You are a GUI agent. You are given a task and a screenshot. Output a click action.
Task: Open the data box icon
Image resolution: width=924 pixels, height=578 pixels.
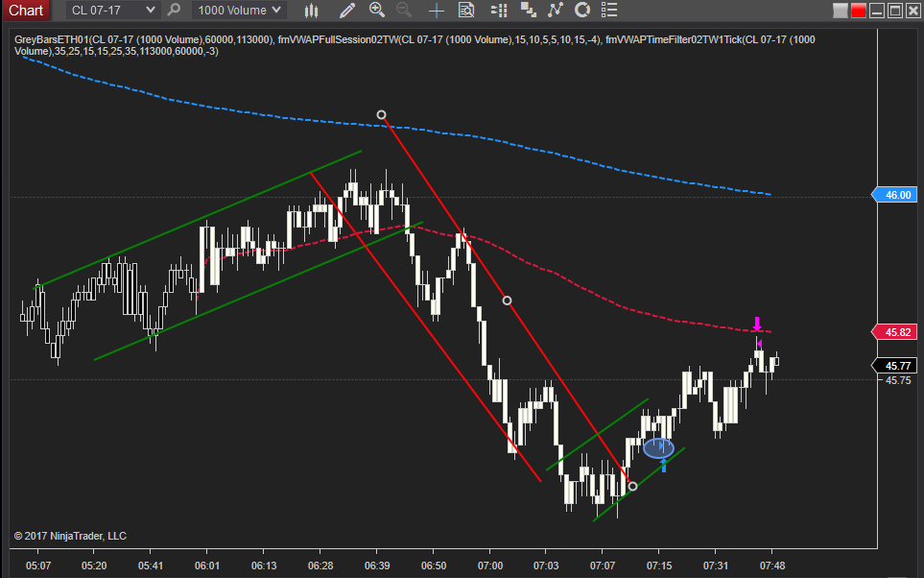[466, 10]
